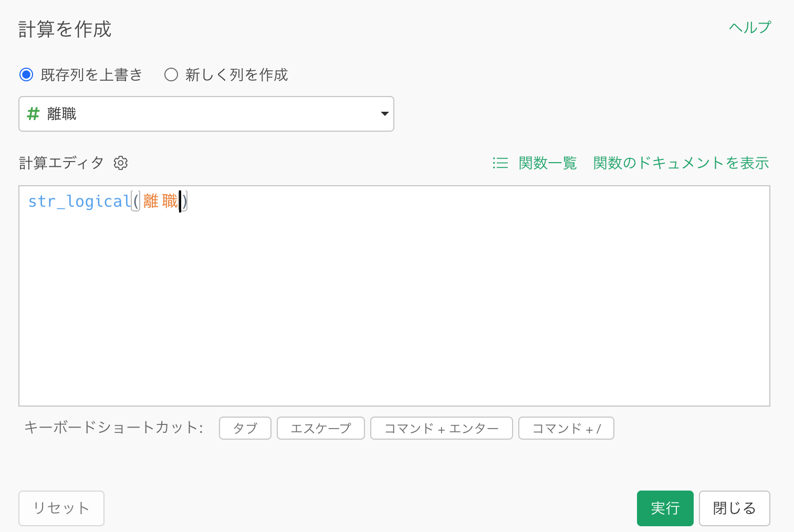
Task: Click the エスケープ shortcut chip
Action: click(x=320, y=428)
